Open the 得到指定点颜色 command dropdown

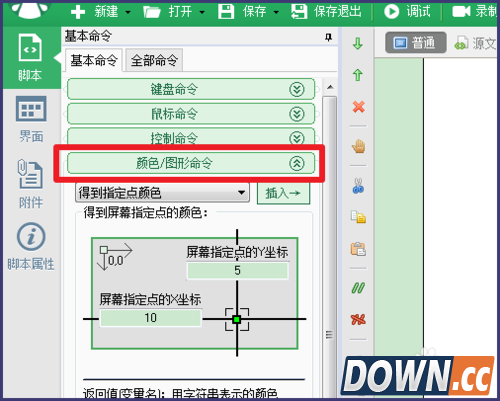[162, 193]
